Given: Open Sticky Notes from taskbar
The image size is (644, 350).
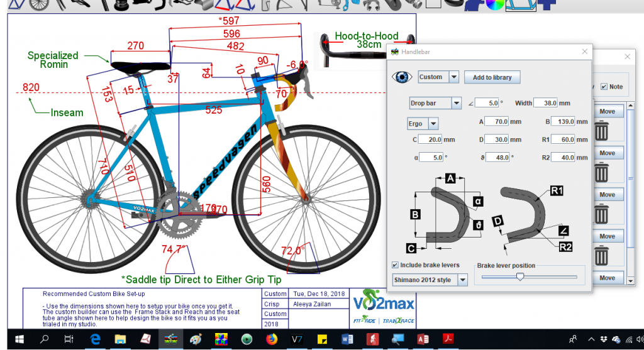Looking at the screenshot, I should pos(322,339).
